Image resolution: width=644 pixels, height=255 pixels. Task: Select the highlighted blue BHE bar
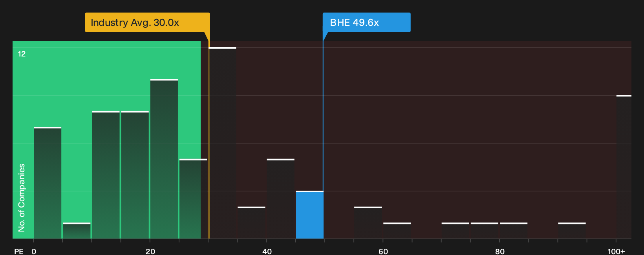(x=309, y=215)
